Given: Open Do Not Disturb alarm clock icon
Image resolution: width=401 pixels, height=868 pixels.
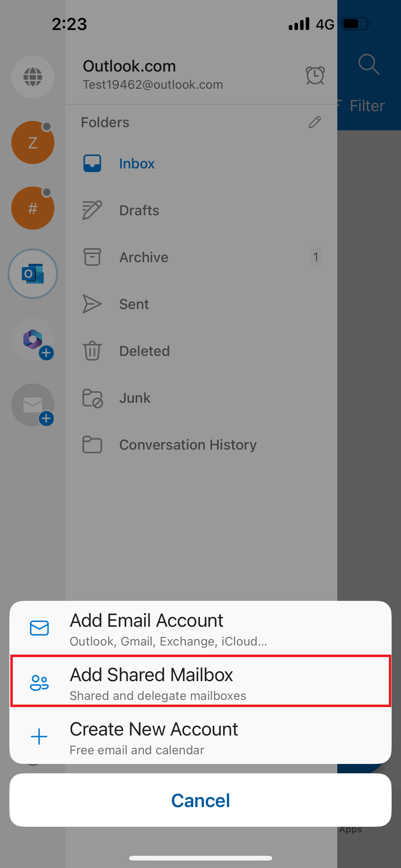Looking at the screenshot, I should tap(315, 75).
